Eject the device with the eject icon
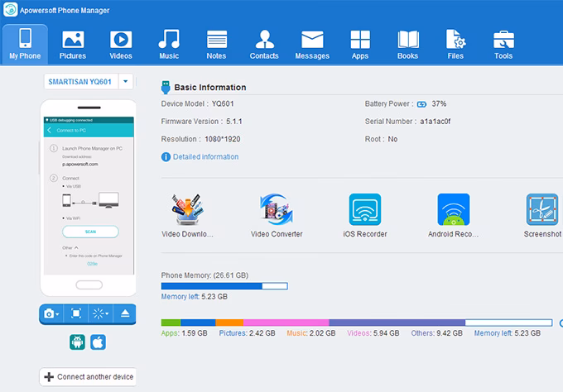Image resolution: width=563 pixels, height=392 pixels. coord(125,313)
